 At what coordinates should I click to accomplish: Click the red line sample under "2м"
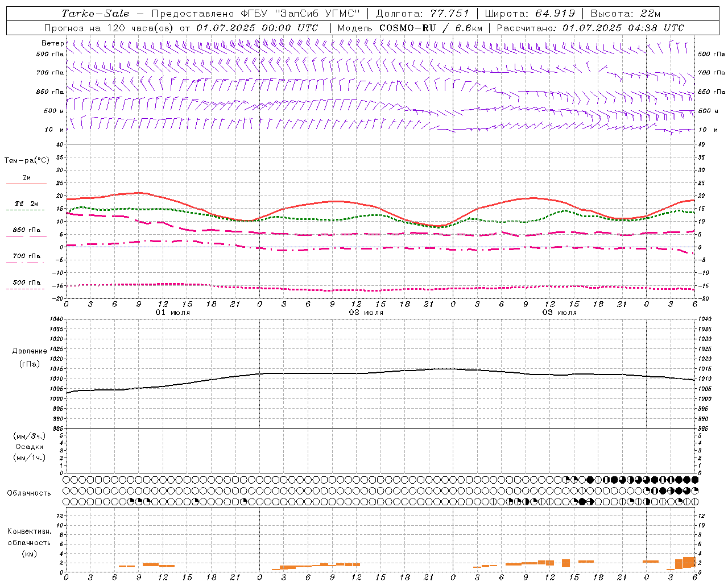click(27, 184)
